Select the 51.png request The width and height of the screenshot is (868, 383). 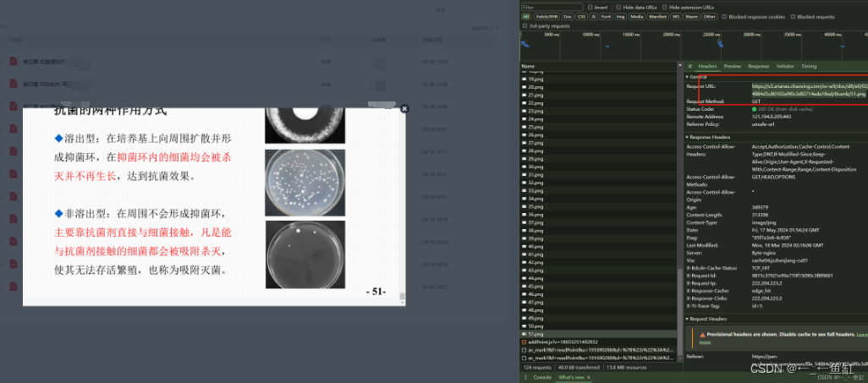pyautogui.click(x=598, y=334)
